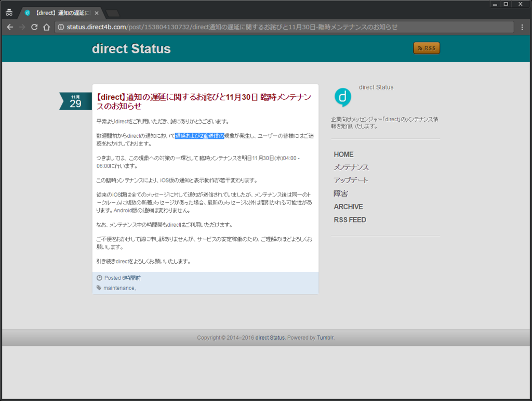Click the tag icon beside maintenance
This screenshot has width=532, height=401.
pos(99,288)
